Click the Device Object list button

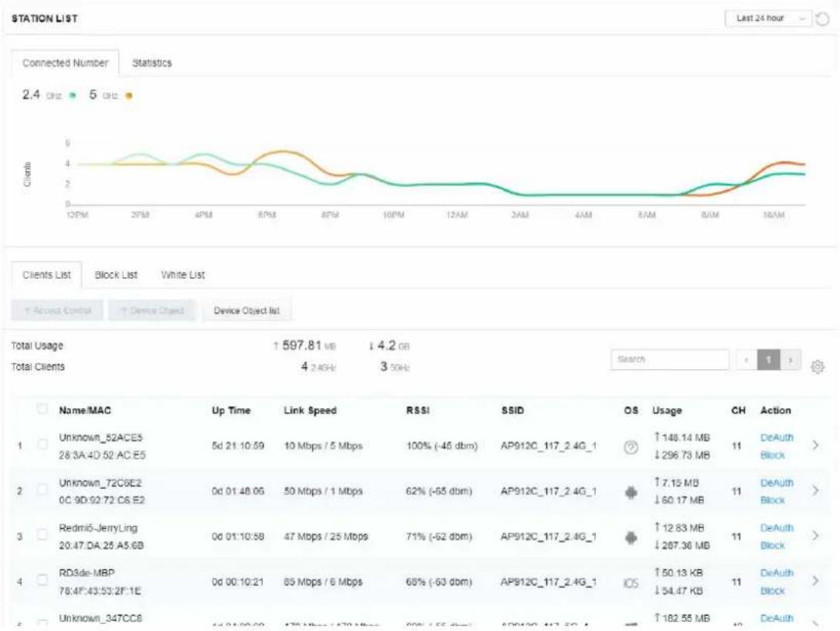247,310
